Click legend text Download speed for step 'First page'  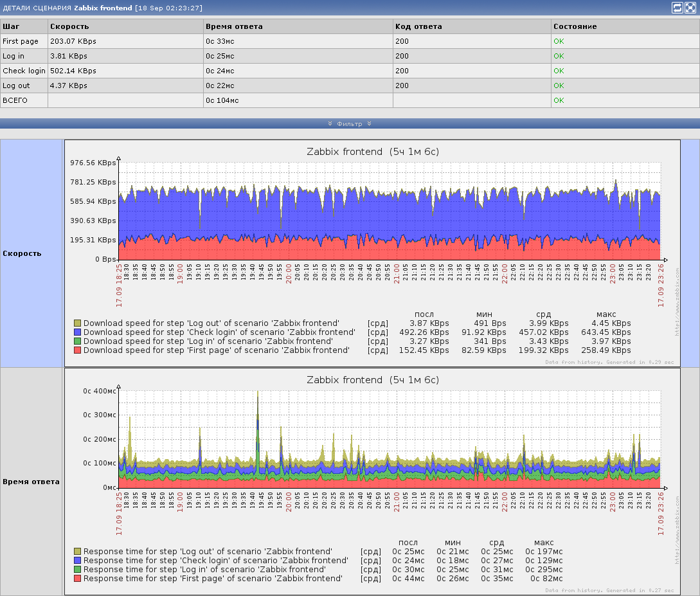[x=217, y=350]
